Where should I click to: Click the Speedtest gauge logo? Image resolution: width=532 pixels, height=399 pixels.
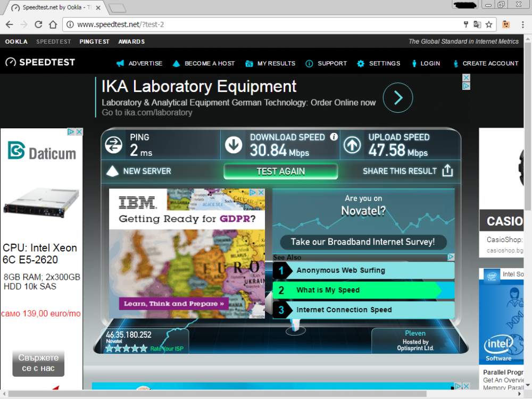pyautogui.click(x=11, y=62)
